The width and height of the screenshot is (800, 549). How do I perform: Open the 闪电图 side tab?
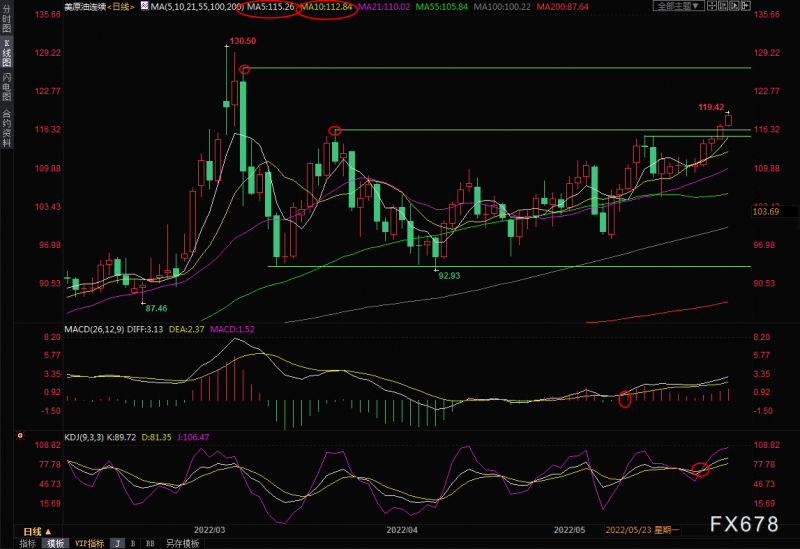tap(7, 87)
